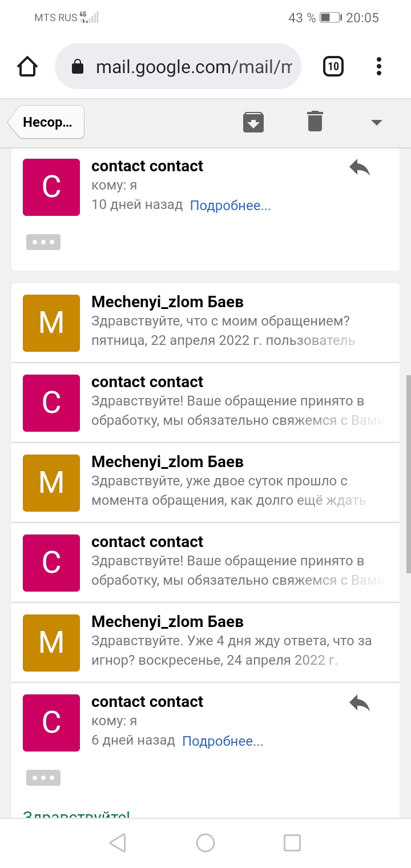Screen dimensions: 411x868
Task: Expand quoted text under 10 days ago message
Action: point(43,242)
